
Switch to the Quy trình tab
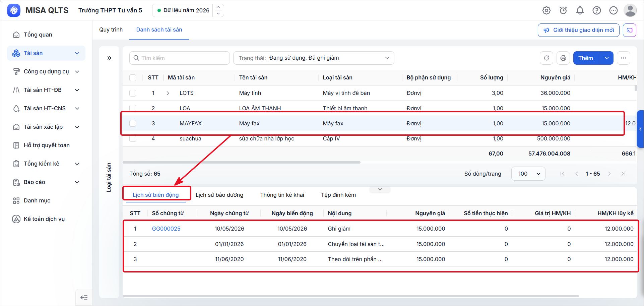[111, 30]
